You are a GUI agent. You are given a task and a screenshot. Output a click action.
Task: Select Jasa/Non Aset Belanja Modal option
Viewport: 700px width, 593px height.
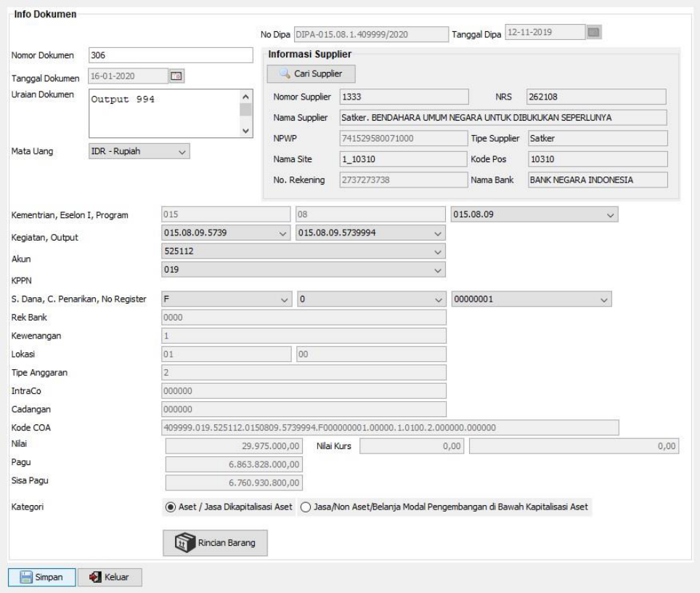pyautogui.click(x=306, y=507)
